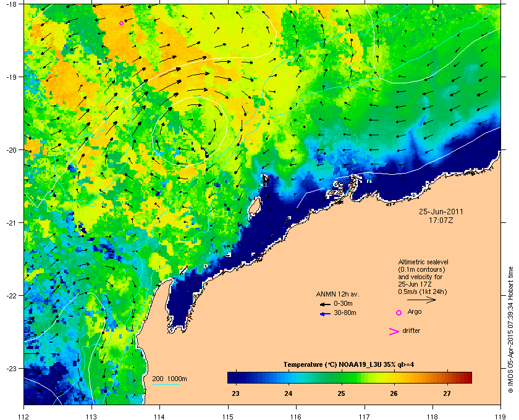The height and width of the screenshot is (420, 519).
Task: Click the longitude axis label 113
Action: coord(91,416)
